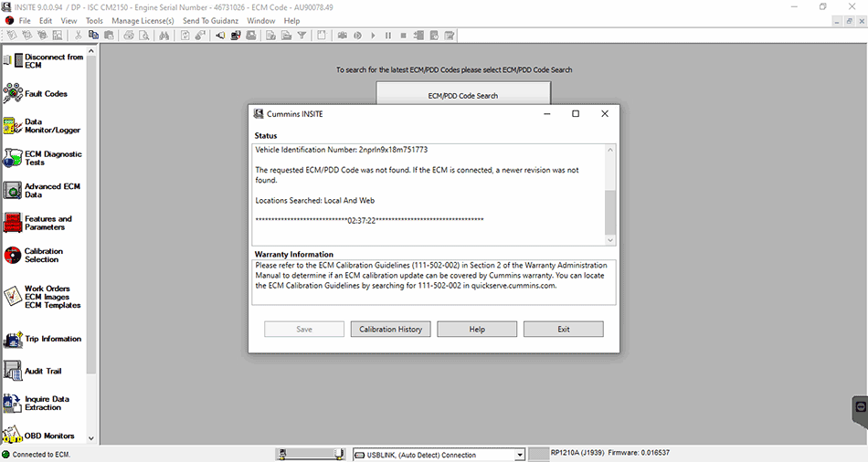The width and height of the screenshot is (868, 462).
Task: Click the Find binoculars toolbar icon
Action: coord(164,36)
